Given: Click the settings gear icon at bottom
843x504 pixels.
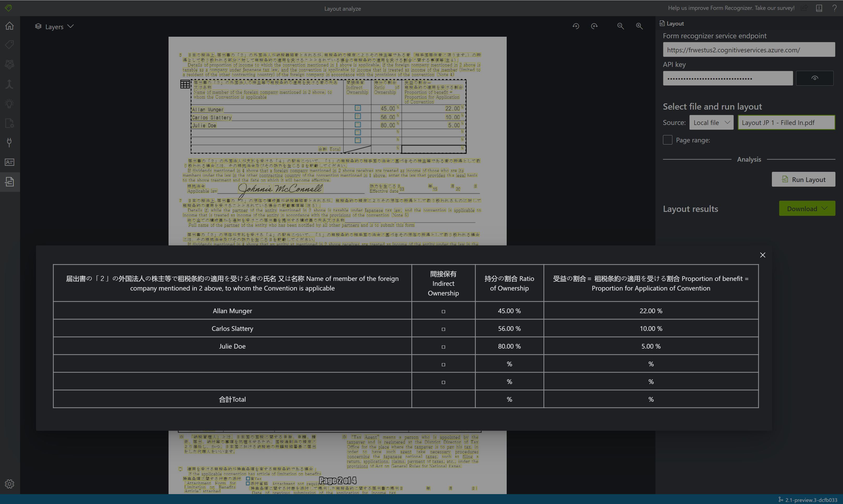Looking at the screenshot, I should pos(9,484).
